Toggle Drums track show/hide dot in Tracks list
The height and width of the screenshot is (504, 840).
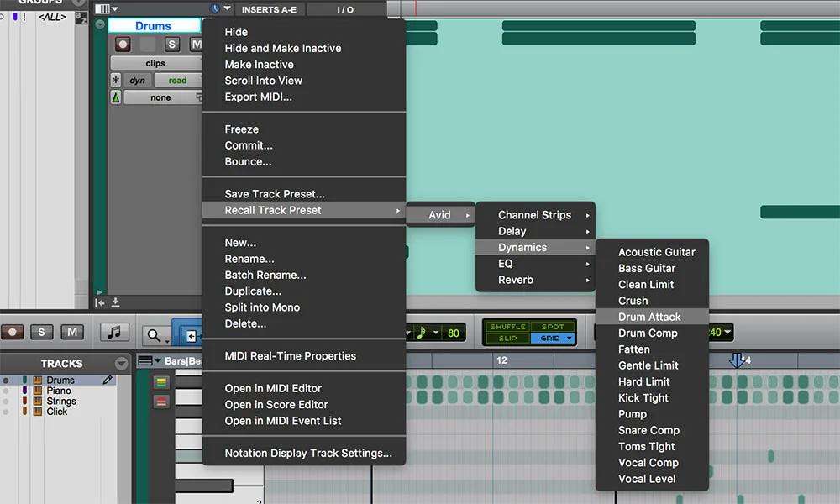pos(6,381)
